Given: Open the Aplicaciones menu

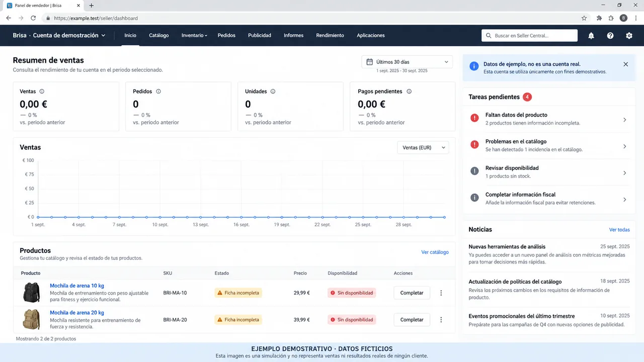Looking at the screenshot, I should click(371, 36).
